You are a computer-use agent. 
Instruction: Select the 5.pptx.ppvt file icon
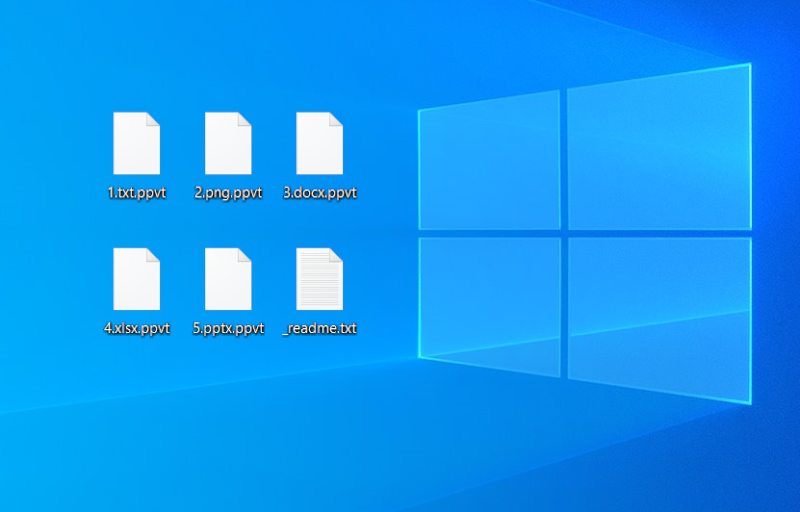(228, 280)
